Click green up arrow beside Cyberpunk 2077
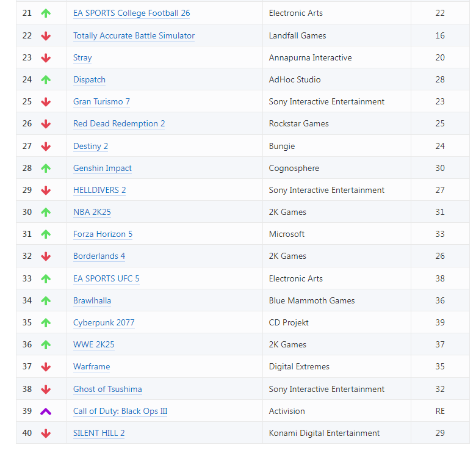Image resolution: width=476 pixels, height=453 pixels. 46,322
